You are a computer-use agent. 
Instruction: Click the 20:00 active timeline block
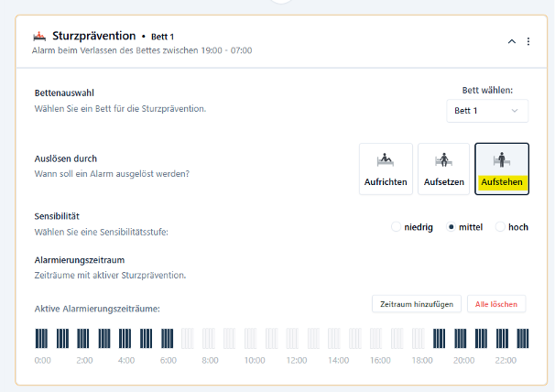(x=461, y=339)
